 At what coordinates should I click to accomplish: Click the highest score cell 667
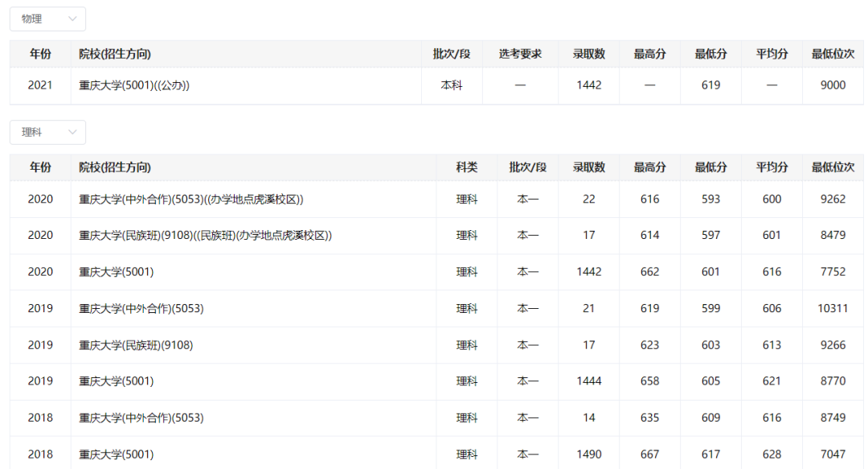click(649, 455)
